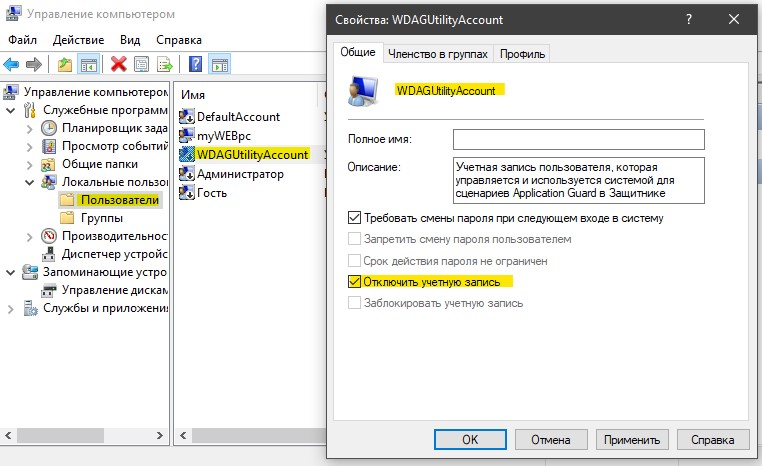Click the tree pane scroll right arrow
Image resolution: width=762 pixels, height=466 pixels.
159,435
